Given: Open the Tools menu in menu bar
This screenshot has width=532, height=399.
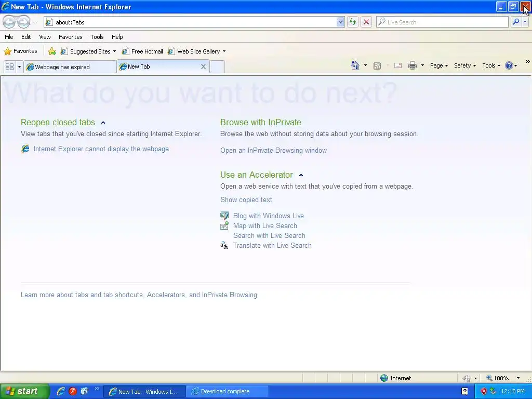Looking at the screenshot, I should (97, 37).
